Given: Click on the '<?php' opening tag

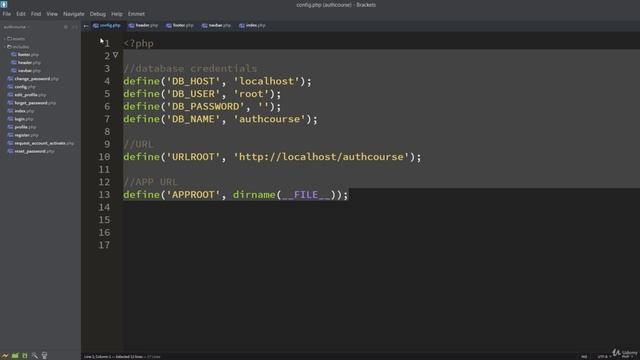Looking at the screenshot, I should point(138,44).
